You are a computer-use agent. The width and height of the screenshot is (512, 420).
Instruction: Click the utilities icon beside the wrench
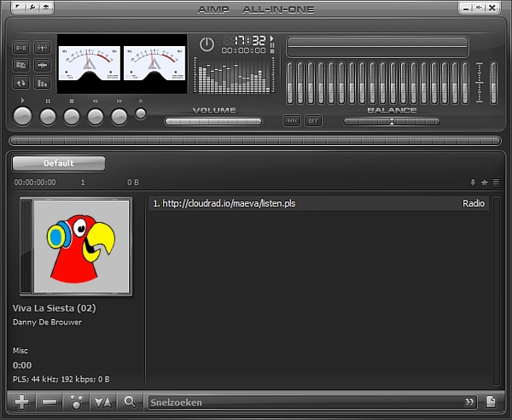pos(46,7)
